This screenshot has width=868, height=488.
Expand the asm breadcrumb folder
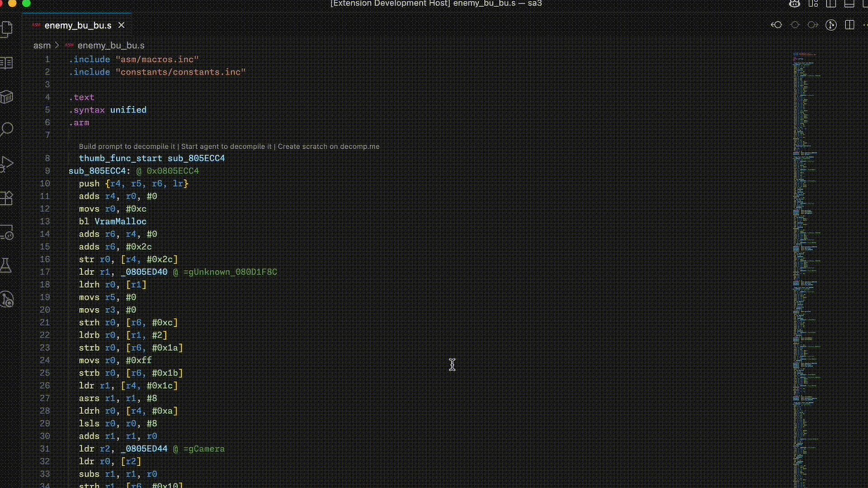coord(42,46)
